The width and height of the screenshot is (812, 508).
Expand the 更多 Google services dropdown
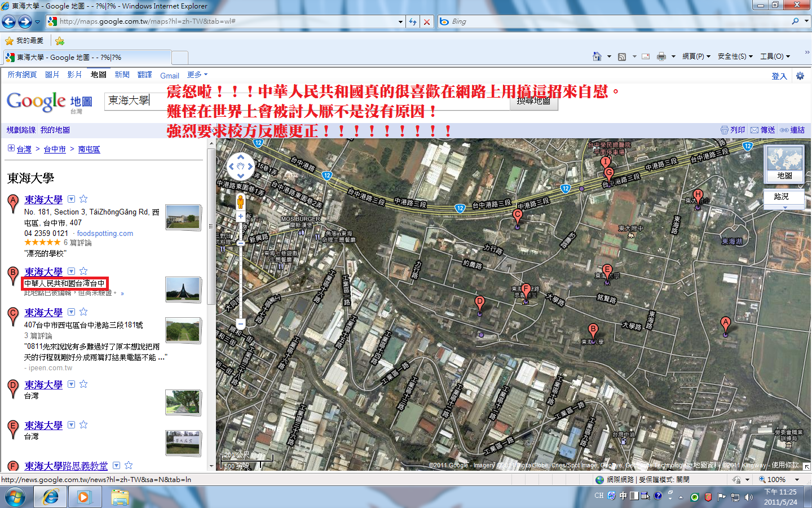point(197,75)
